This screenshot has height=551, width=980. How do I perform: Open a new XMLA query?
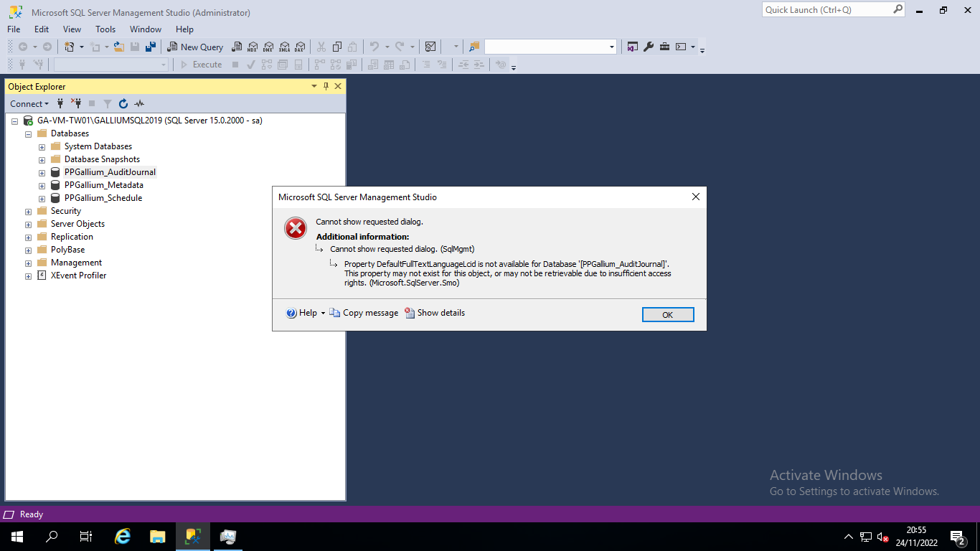coord(284,47)
